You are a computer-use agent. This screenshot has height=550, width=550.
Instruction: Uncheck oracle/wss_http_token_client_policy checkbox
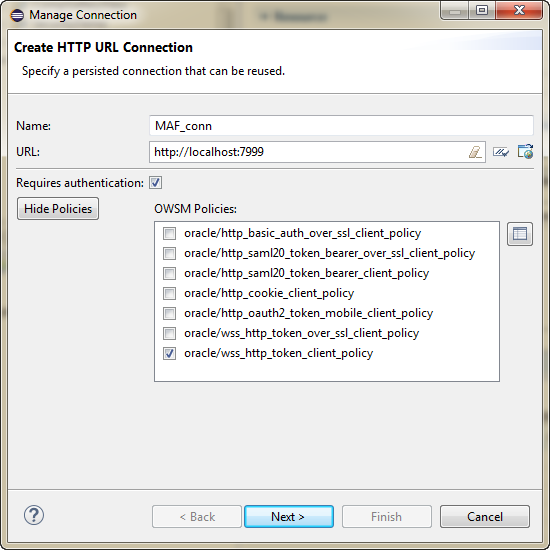pyautogui.click(x=169, y=353)
